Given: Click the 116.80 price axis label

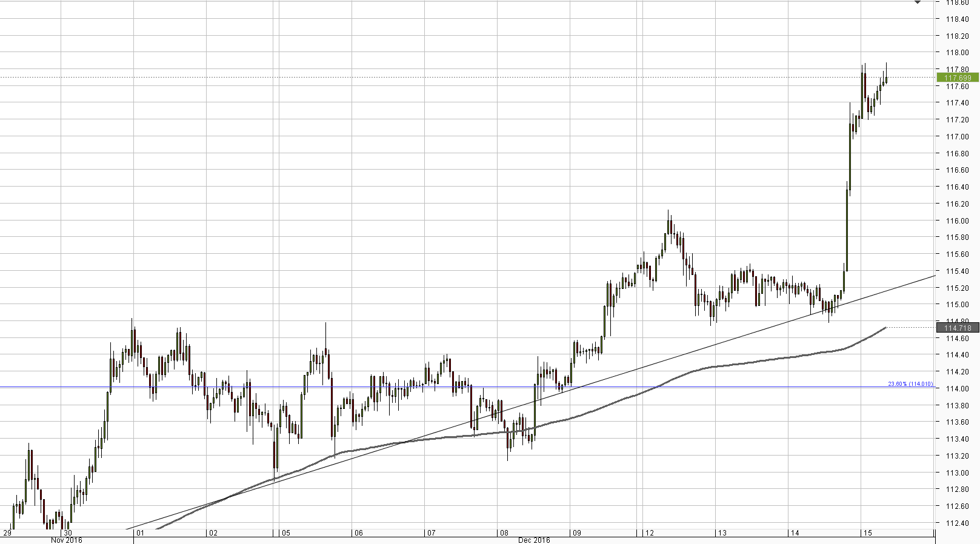Looking at the screenshot, I should [957, 154].
